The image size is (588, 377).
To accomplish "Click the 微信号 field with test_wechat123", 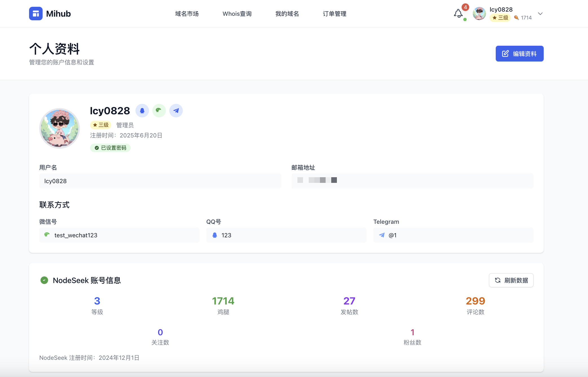I will coord(119,235).
